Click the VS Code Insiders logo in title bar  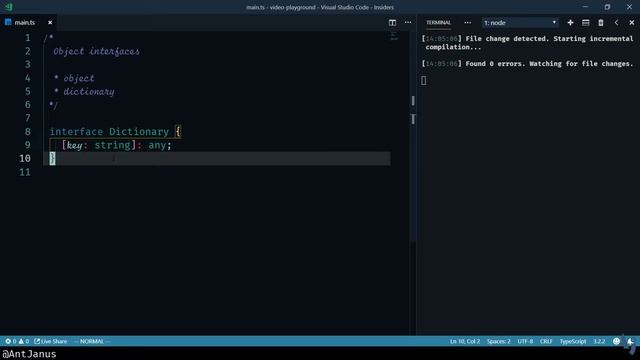(9, 7)
